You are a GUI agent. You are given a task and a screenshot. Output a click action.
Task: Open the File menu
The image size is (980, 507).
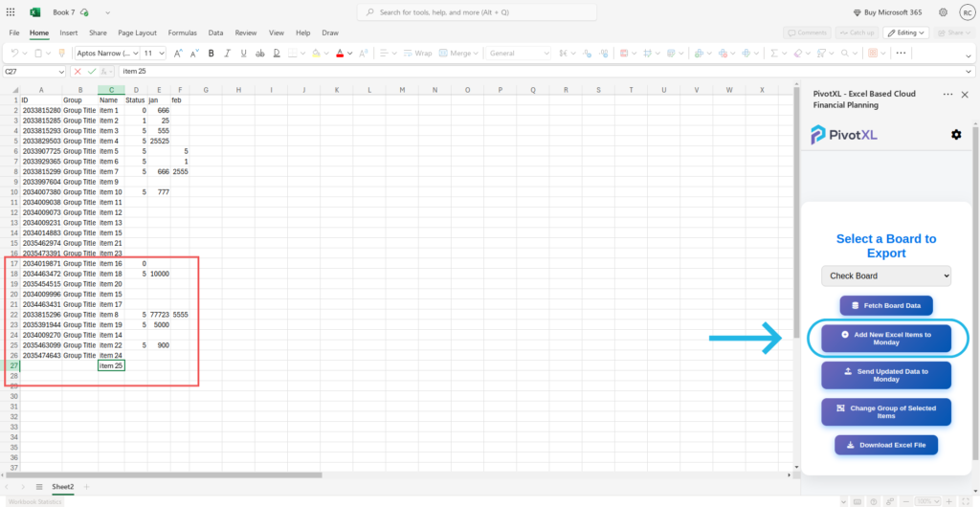pos(14,33)
